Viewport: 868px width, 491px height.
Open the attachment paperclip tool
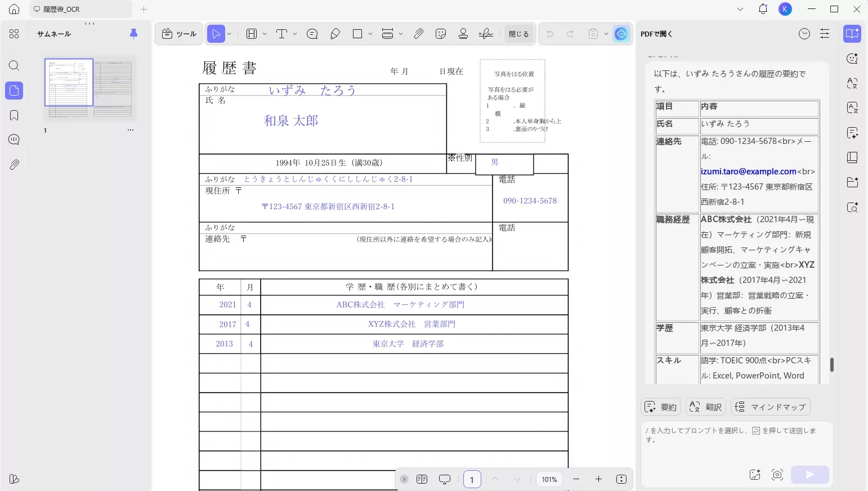[418, 34]
